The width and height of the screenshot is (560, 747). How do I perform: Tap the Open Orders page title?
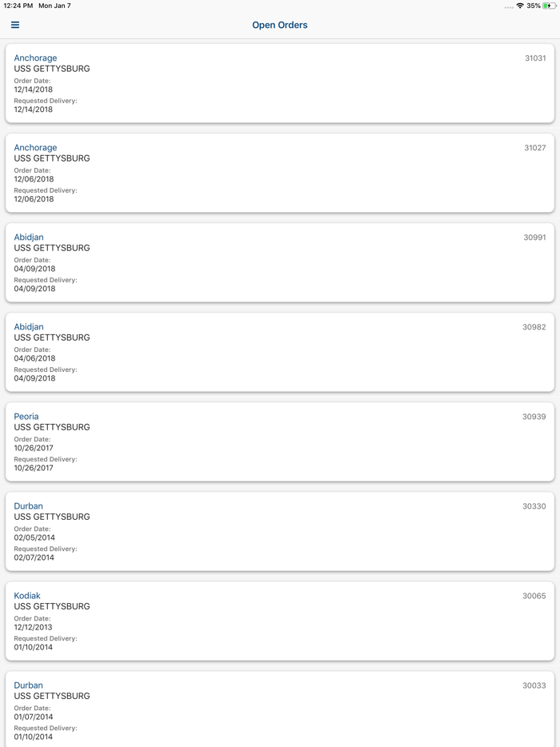click(x=280, y=25)
